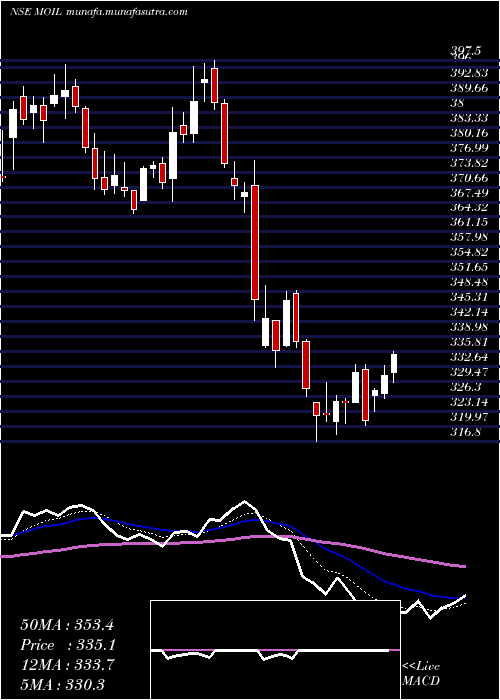The image size is (500, 700).
Task: Click the 383.33 price axis label
Action: 469,118
